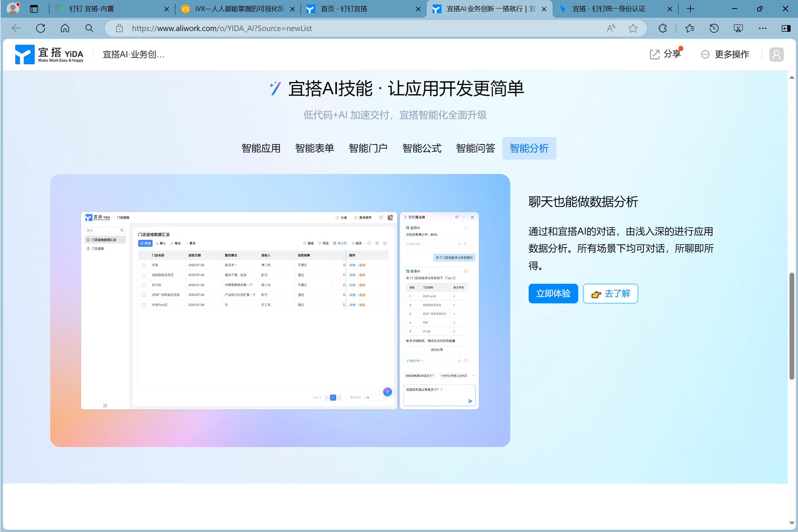The width and height of the screenshot is (798, 532).
Task: Go to the browser home page
Action: (65, 28)
